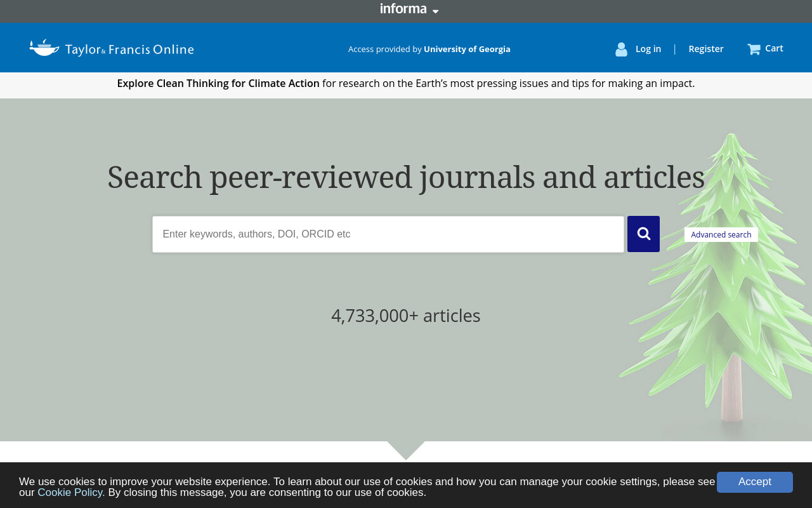The image size is (812, 508).
Task: Accept cookies with the Accept button
Action: click(755, 482)
